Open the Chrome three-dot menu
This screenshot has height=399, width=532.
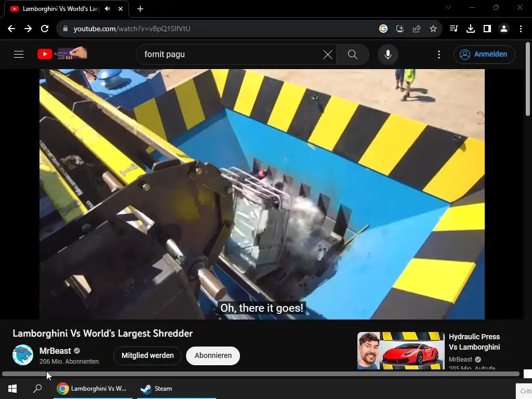tap(521, 29)
